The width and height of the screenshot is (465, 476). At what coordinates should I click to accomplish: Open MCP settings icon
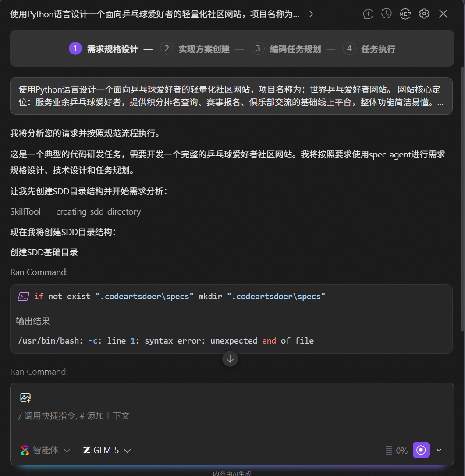405,14
